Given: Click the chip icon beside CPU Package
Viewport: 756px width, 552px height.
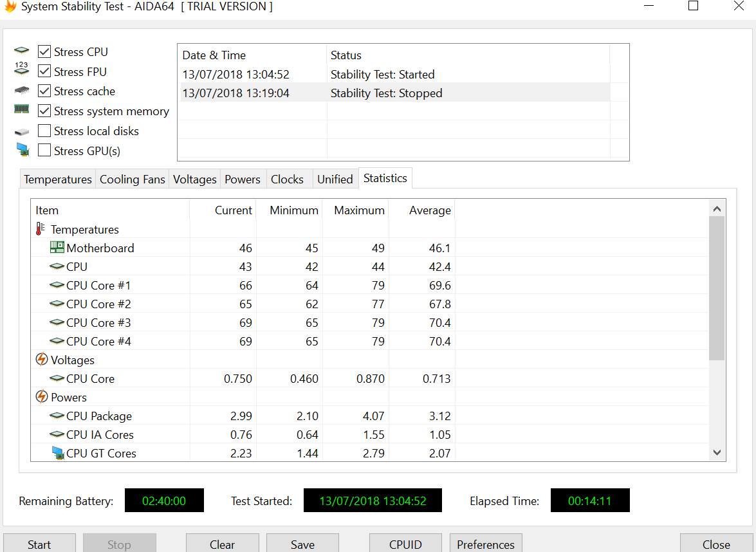Looking at the screenshot, I should pyautogui.click(x=57, y=416).
